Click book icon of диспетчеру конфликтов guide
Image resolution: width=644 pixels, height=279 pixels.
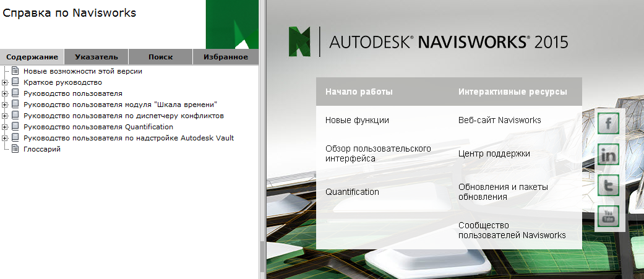(x=15, y=115)
